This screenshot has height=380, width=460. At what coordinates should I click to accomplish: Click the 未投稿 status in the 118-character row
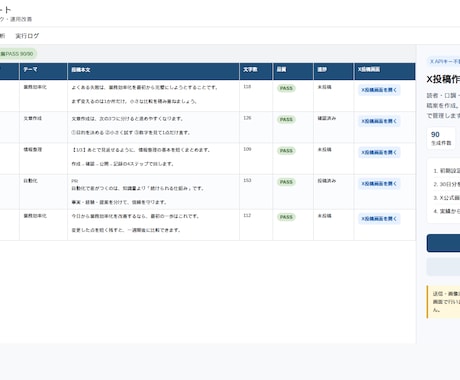pos(324,87)
